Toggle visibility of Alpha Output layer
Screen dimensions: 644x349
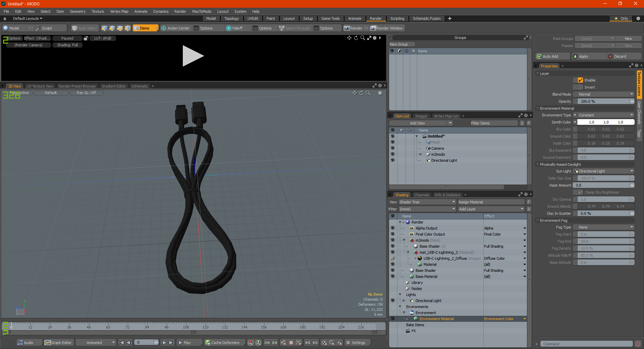click(x=392, y=228)
